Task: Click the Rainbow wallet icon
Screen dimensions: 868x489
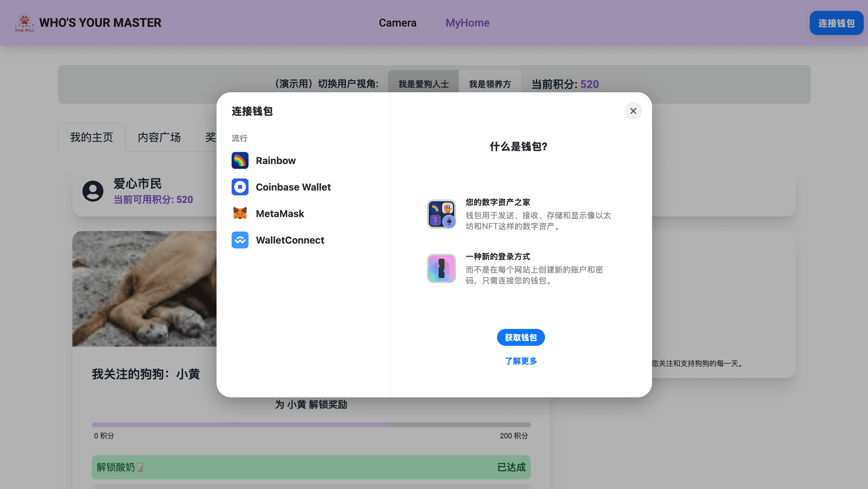Action: point(240,160)
